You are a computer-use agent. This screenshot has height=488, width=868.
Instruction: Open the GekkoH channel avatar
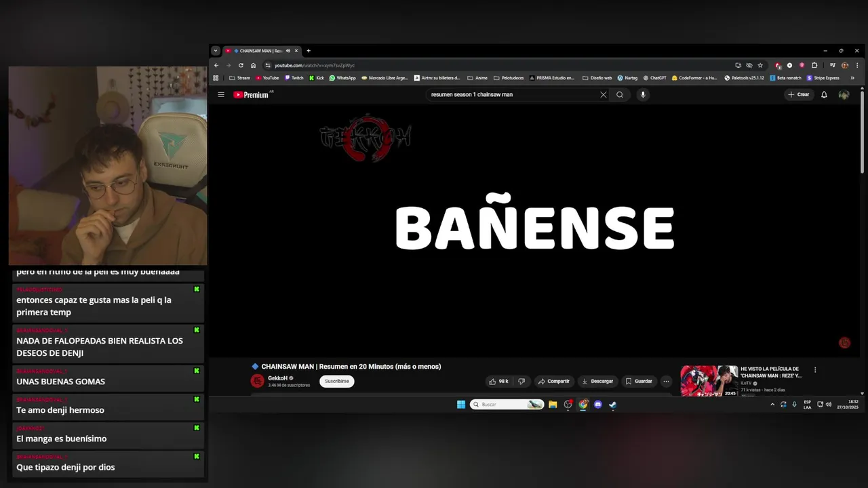click(x=258, y=381)
